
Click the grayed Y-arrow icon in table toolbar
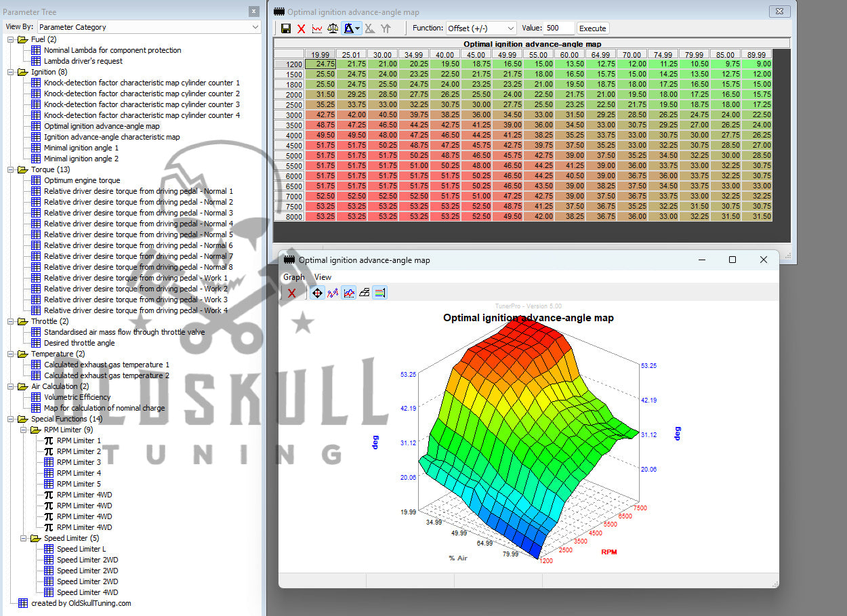coord(386,28)
